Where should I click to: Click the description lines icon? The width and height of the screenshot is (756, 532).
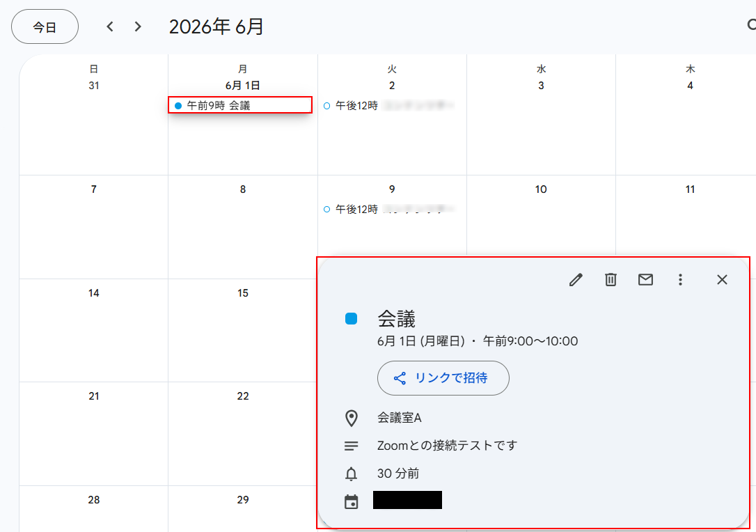352,446
